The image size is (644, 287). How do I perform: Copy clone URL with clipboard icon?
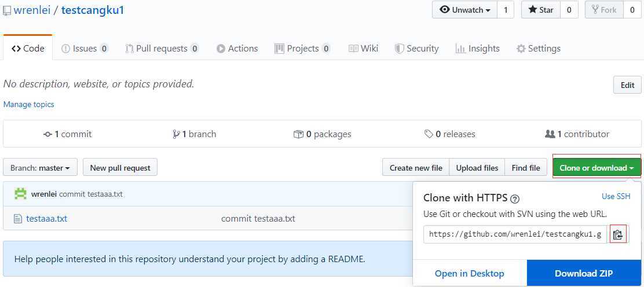point(618,234)
